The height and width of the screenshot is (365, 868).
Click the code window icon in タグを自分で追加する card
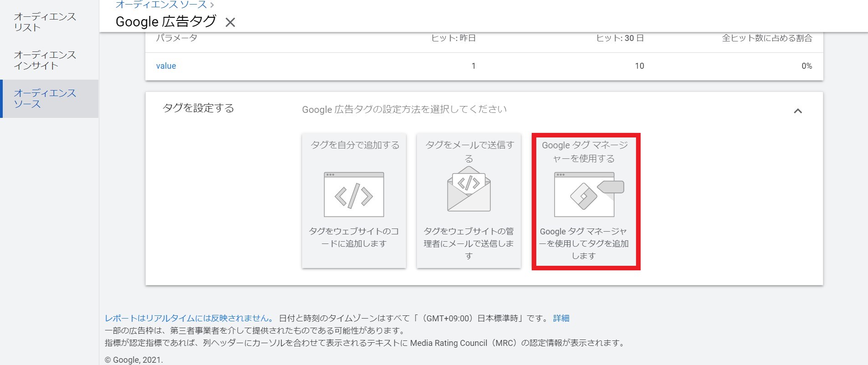[354, 194]
